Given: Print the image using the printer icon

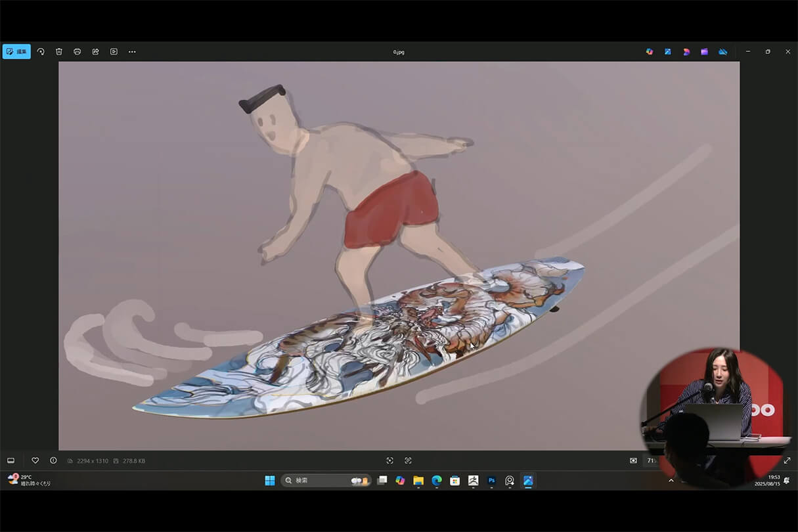Looking at the screenshot, I should click(78, 51).
